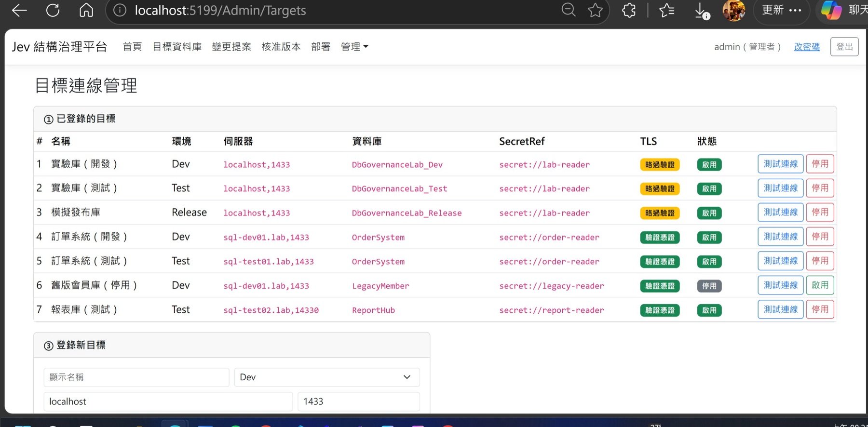868x427 pixels.
Task: Click the DbGovernanceLab_Release database cell
Action: coord(407,213)
